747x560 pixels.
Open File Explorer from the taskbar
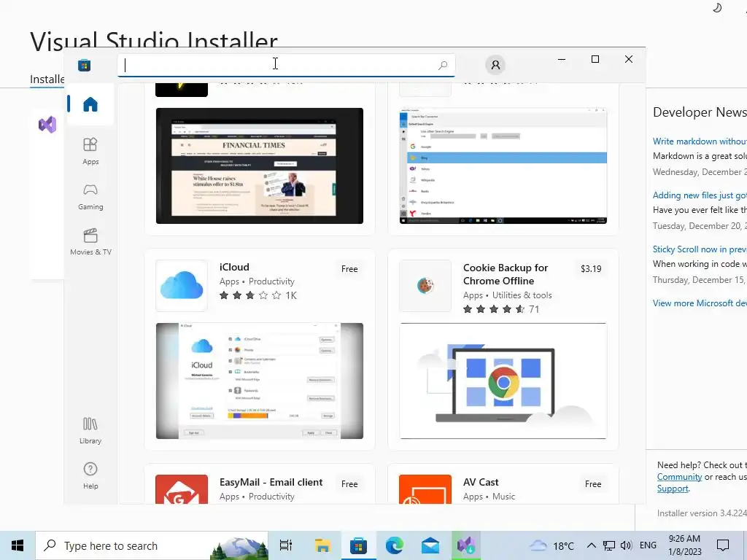(x=322, y=545)
